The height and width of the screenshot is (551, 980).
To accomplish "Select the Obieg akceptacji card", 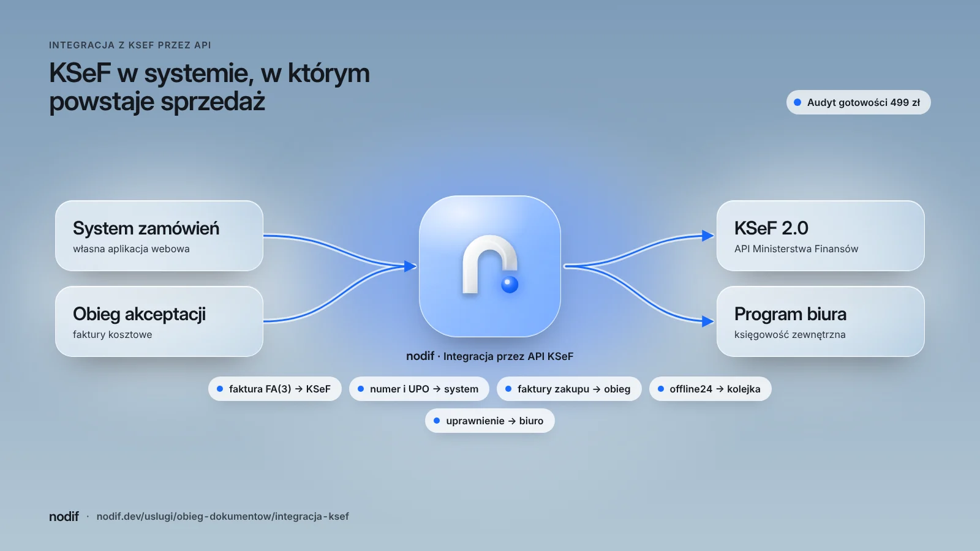I will click(x=159, y=321).
